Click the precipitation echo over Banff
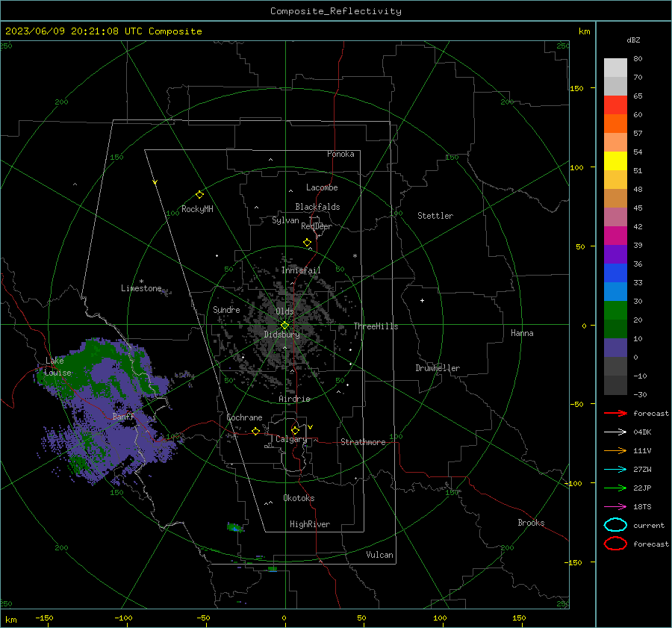 pos(107,411)
